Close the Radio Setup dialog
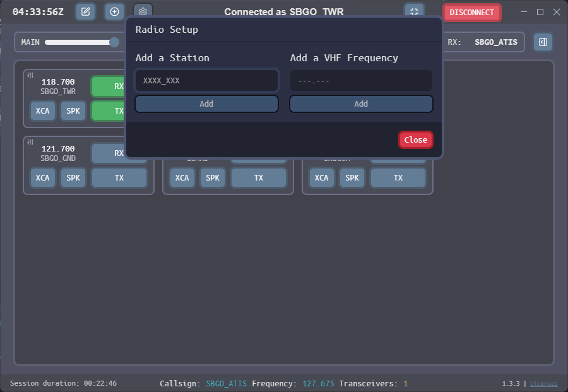This screenshot has width=568, height=392. tap(415, 140)
